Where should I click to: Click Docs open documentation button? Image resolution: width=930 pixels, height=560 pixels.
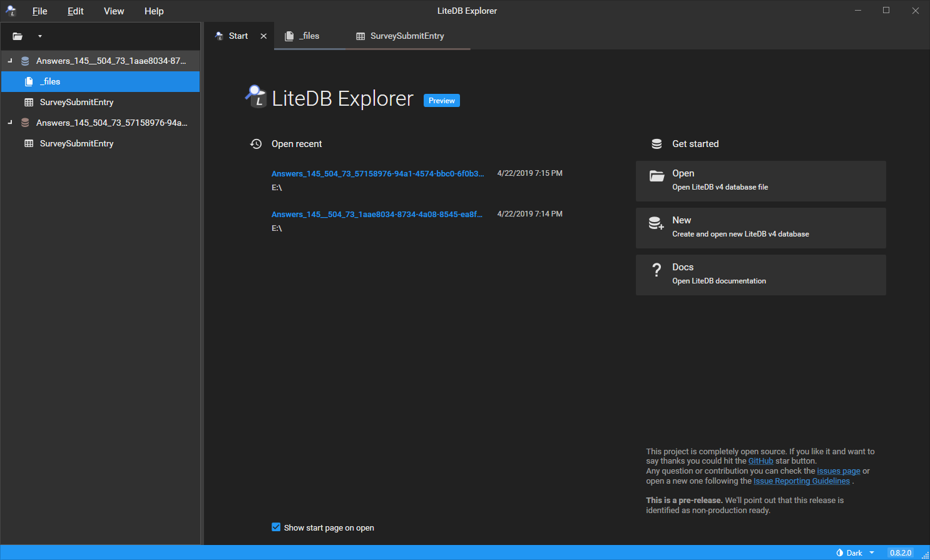(x=761, y=275)
